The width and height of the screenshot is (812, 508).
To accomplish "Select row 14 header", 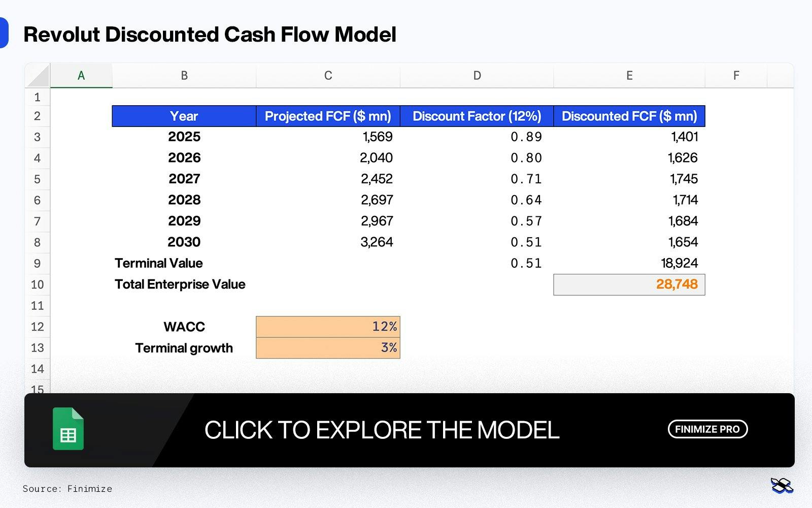I will click(38, 369).
